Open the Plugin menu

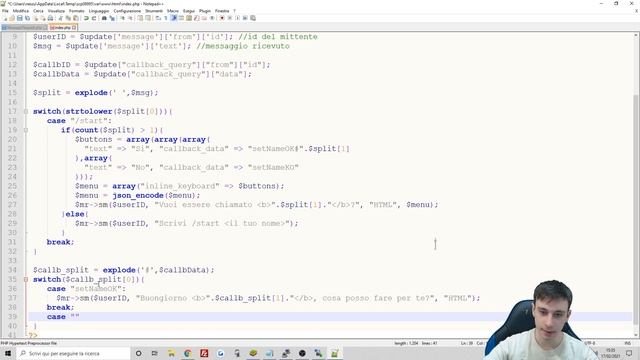[x=205, y=11]
